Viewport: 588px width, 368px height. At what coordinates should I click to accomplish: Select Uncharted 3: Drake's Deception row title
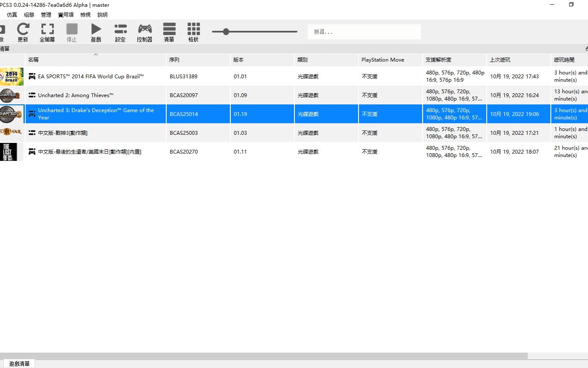96,114
